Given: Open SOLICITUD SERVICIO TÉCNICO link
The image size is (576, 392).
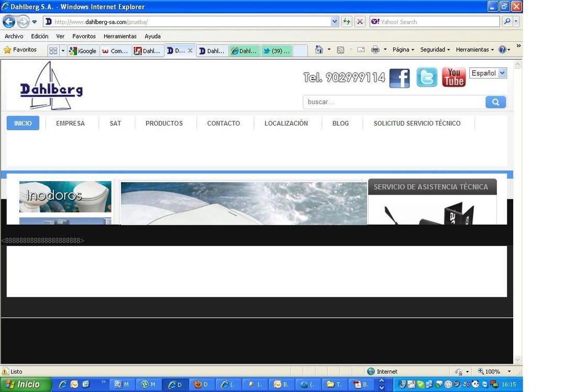Looking at the screenshot, I should pos(417,124).
